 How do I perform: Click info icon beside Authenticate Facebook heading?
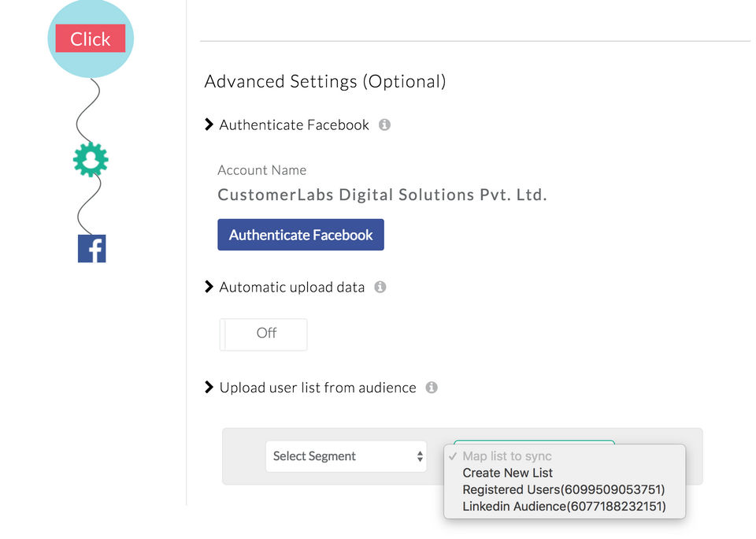pyautogui.click(x=384, y=125)
